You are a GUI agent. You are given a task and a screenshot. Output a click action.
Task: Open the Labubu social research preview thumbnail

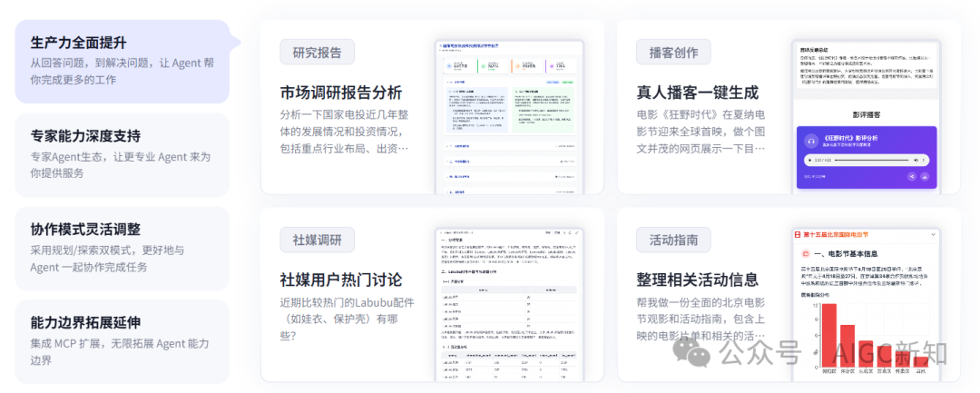509,304
